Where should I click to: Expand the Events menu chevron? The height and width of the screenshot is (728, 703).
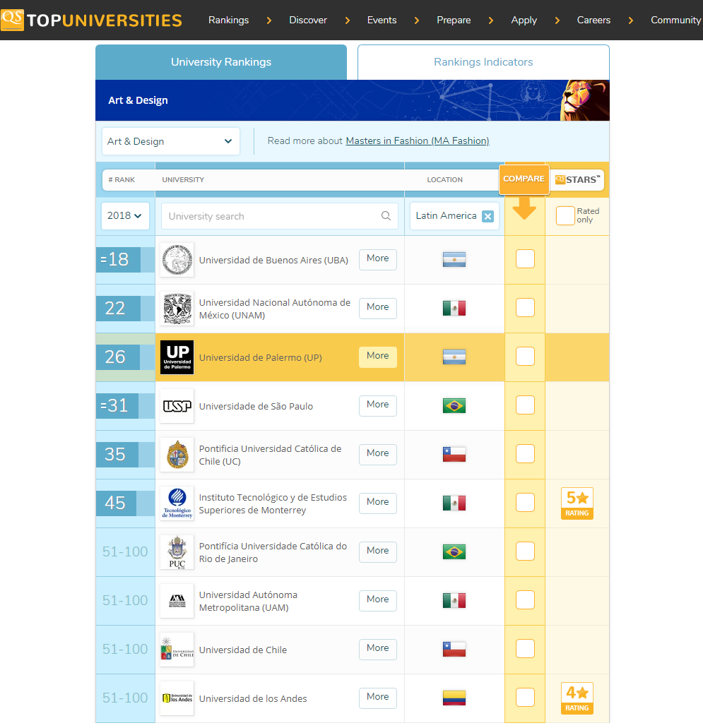click(x=417, y=20)
